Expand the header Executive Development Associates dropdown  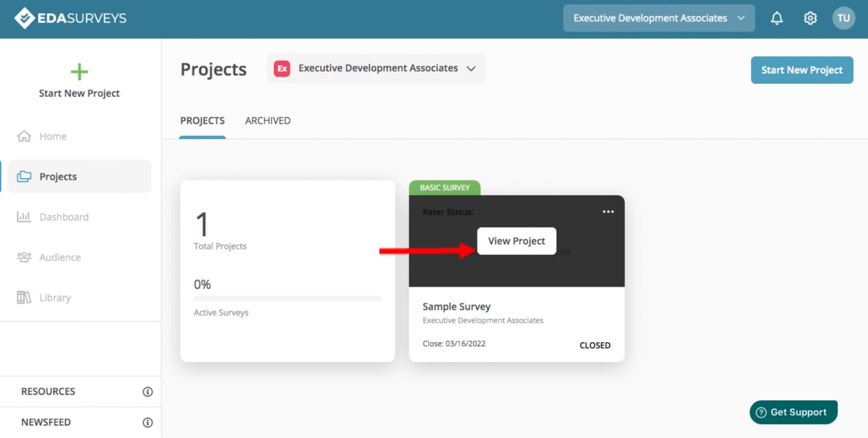point(659,18)
